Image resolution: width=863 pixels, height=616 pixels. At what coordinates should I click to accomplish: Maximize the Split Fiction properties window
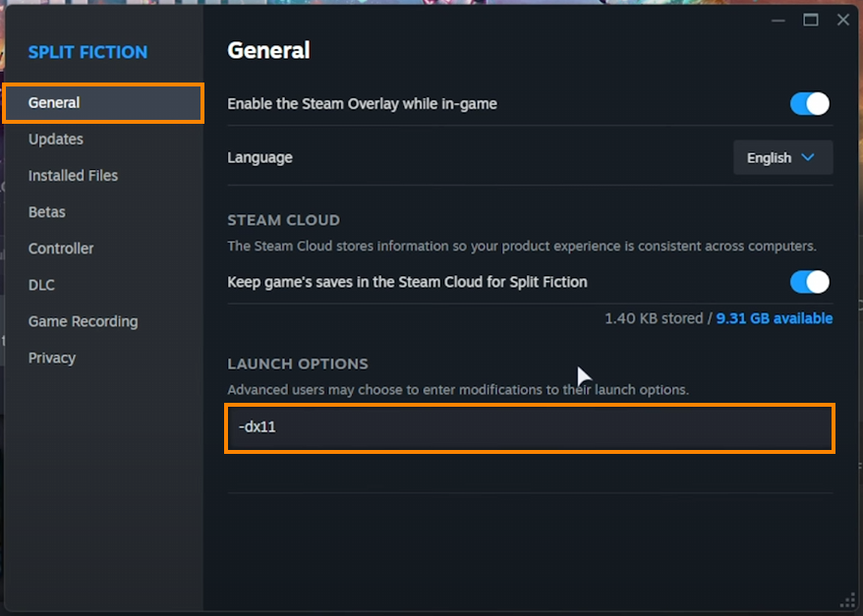[811, 21]
